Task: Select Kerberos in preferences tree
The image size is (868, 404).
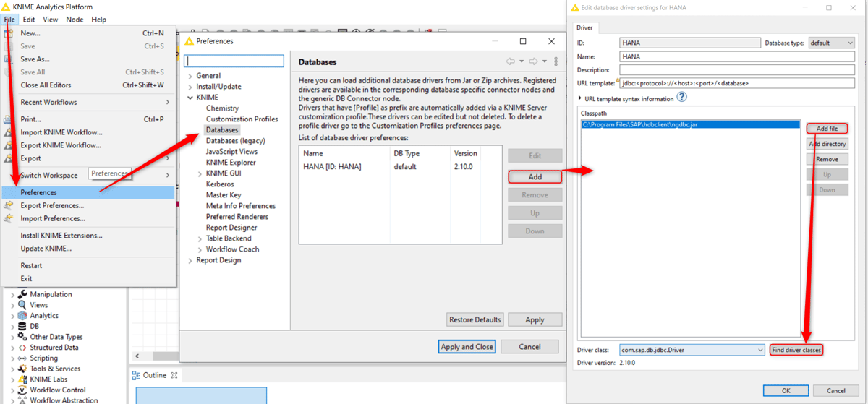Action: coord(220,184)
